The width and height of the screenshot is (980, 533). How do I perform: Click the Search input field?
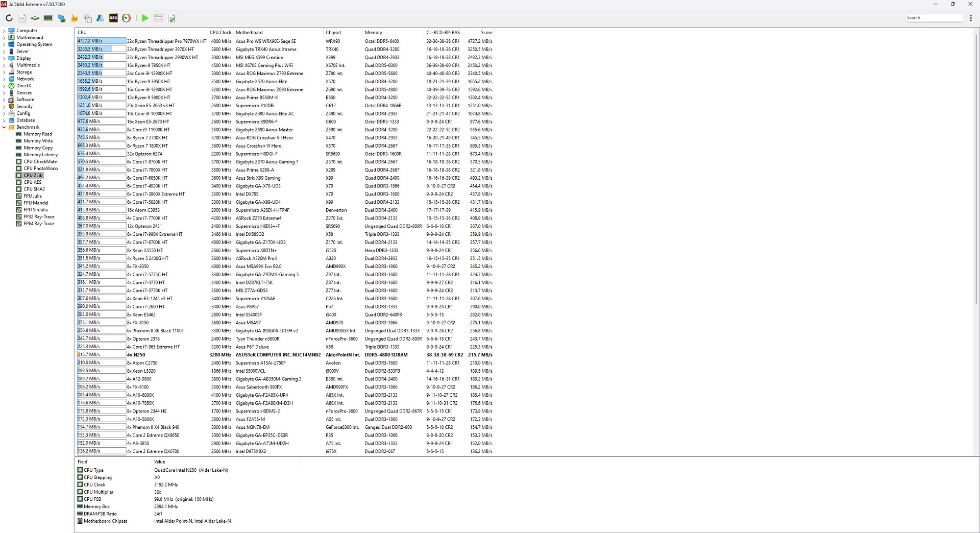934,18
